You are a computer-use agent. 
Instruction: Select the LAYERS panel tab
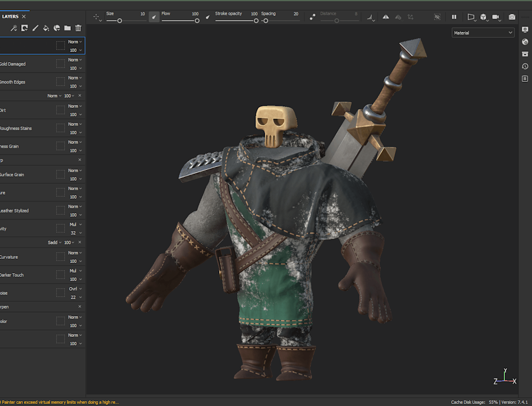(x=10, y=16)
